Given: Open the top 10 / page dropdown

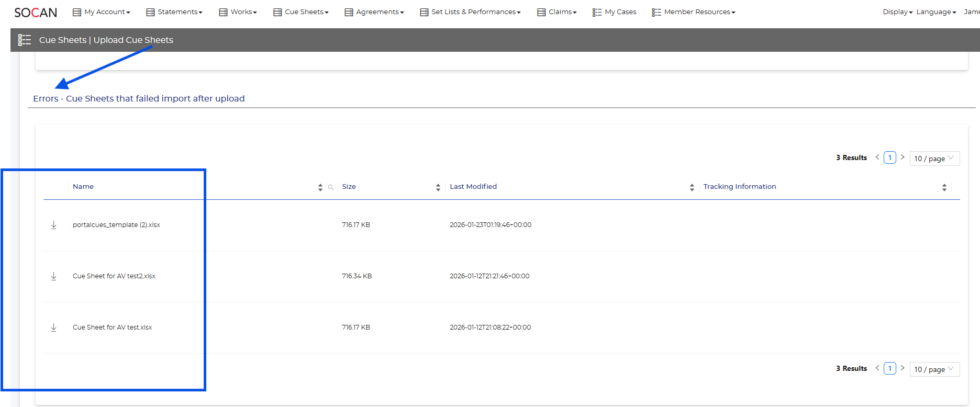Looking at the screenshot, I should coord(934,159).
